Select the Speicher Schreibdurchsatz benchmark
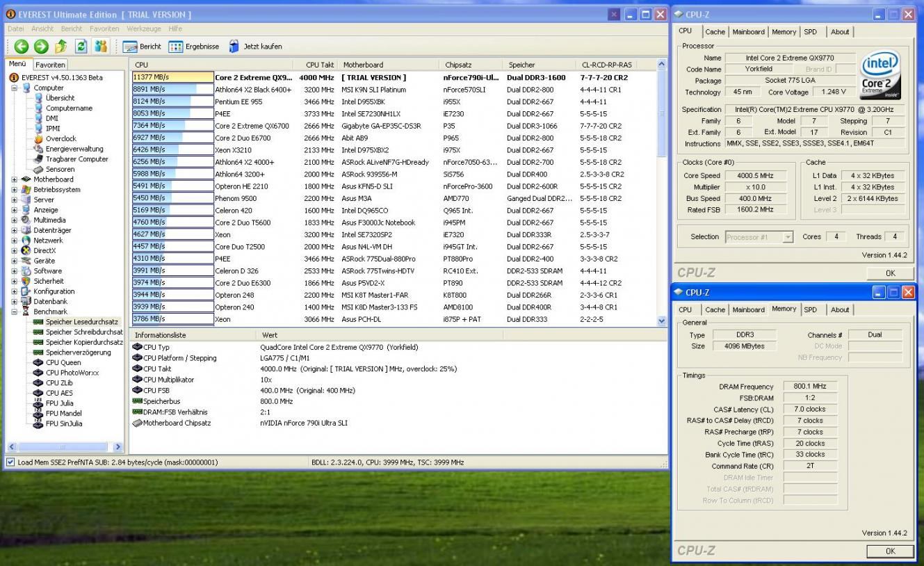The image size is (924, 566). pos(83,332)
